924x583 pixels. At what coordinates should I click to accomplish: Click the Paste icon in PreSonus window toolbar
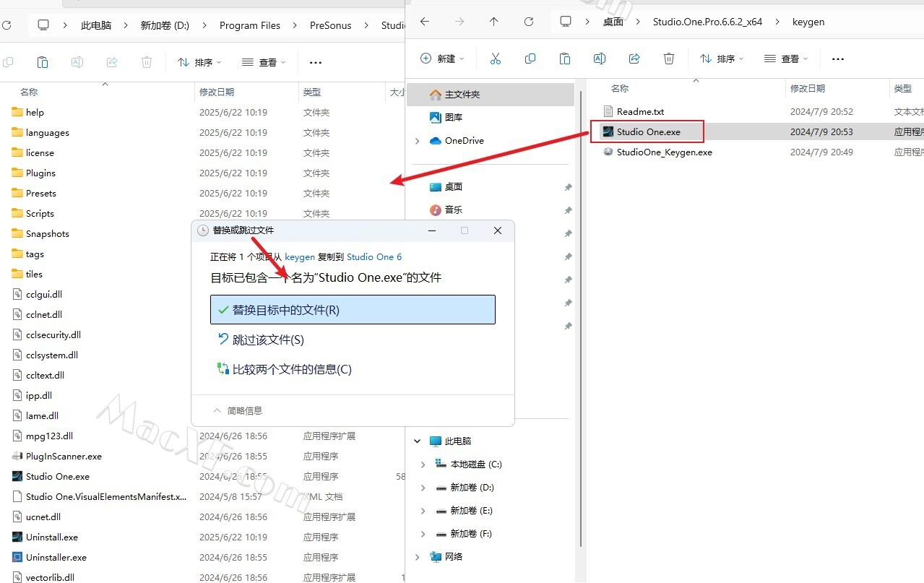click(x=43, y=63)
